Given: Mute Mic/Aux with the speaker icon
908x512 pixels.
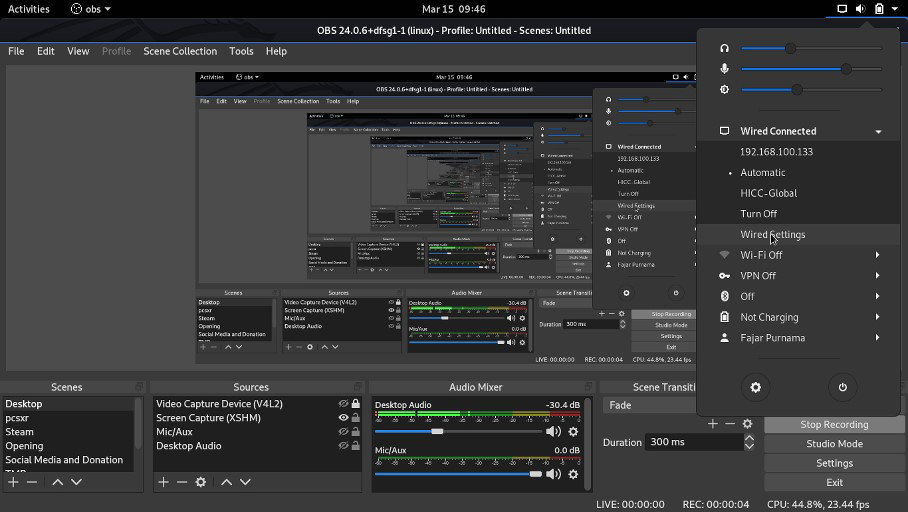Looking at the screenshot, I should click(554, 474).
